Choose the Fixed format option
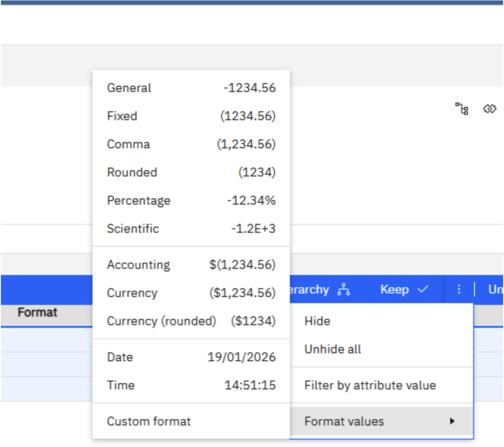The height and width of the screenshot is (447, 504). pyautogui.click(x=191, y=116)
